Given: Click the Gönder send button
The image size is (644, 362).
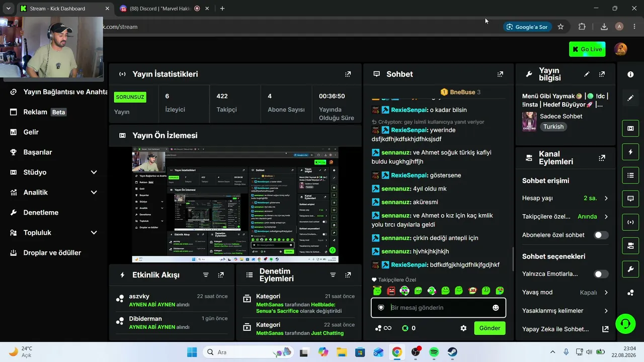Looking at the screenshot, I should pyautogui.click(x=490, y=328).
